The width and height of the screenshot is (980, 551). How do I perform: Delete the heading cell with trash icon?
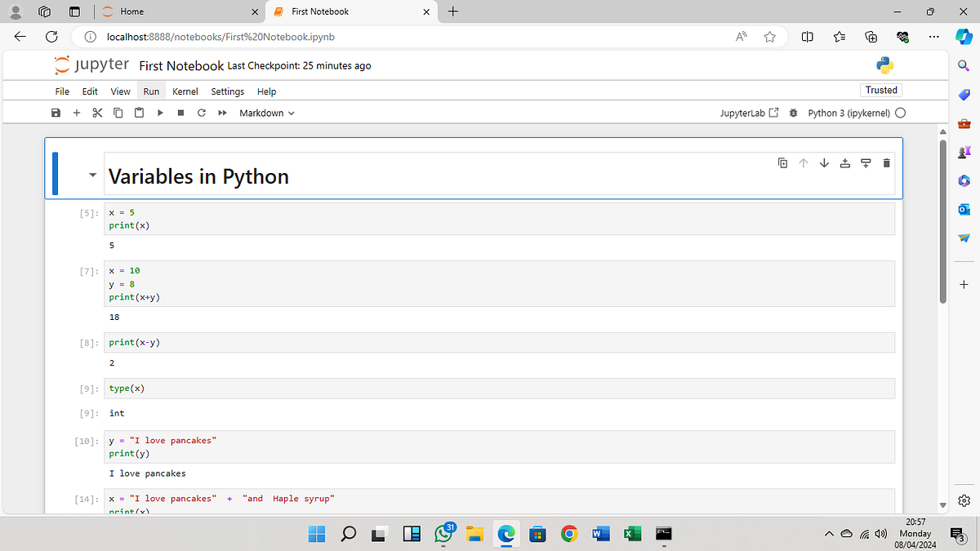[x=886, y=162]
